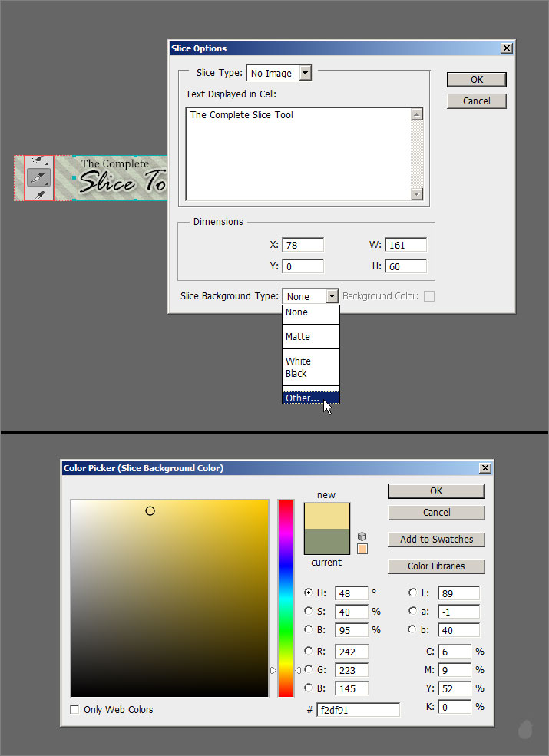Click the hex color input field

pyautogui.click(x=358, y=710)
